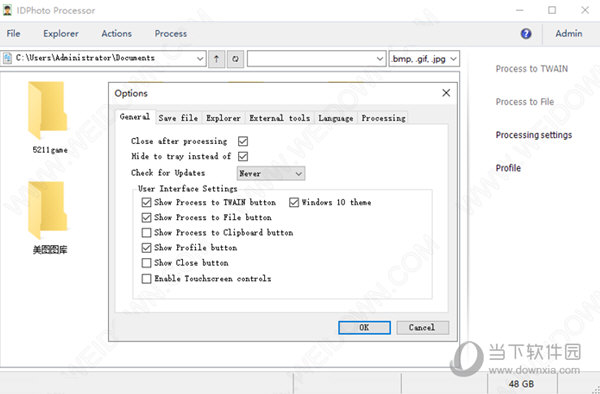Viewport: 600px width, 394px height.
Task: Uncheck Show Process to TWAIN button
Action: [146, 202]
